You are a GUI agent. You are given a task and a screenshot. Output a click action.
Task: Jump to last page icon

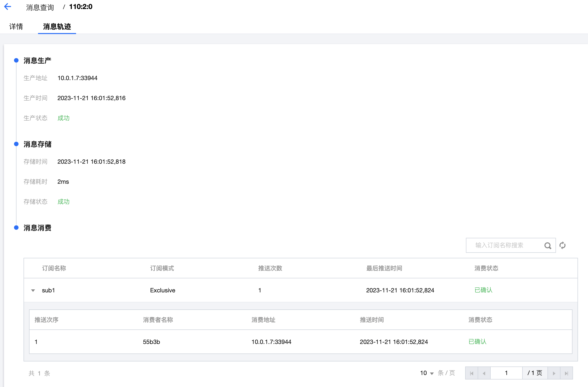coord(566,373)
